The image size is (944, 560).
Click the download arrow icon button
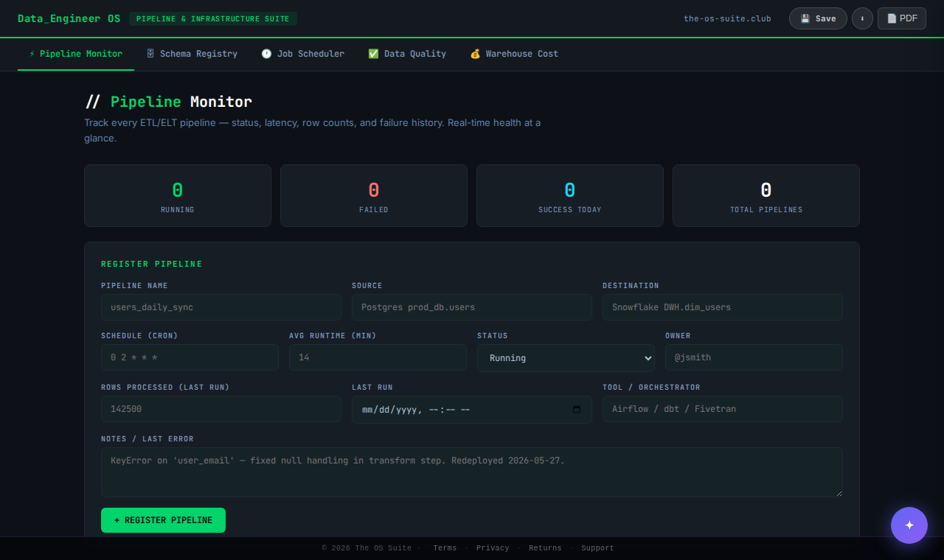[x=862, y=18]
